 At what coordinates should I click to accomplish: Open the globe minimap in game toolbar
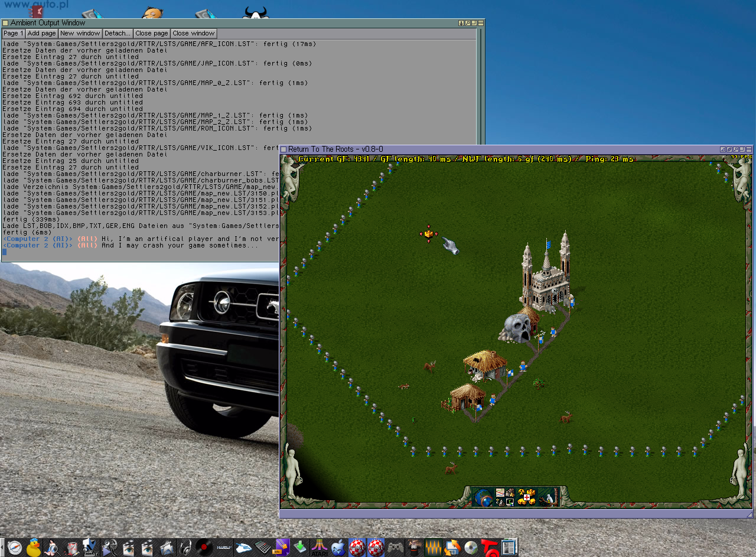click(483, 497)
